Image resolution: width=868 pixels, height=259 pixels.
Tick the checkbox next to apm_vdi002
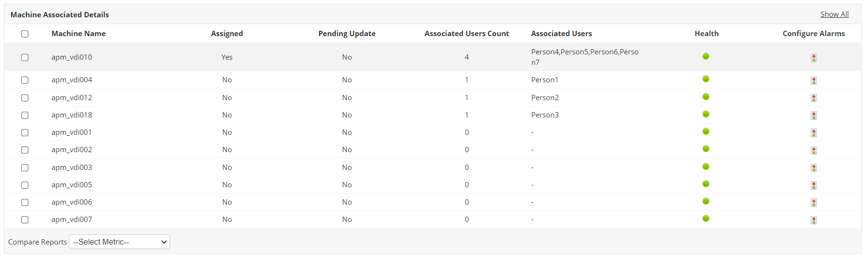(25, 150)
